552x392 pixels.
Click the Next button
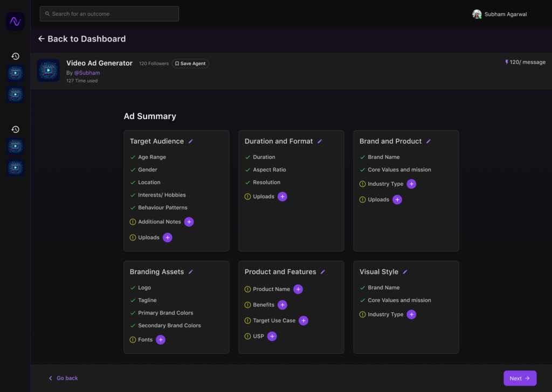[x=520, y=378]
